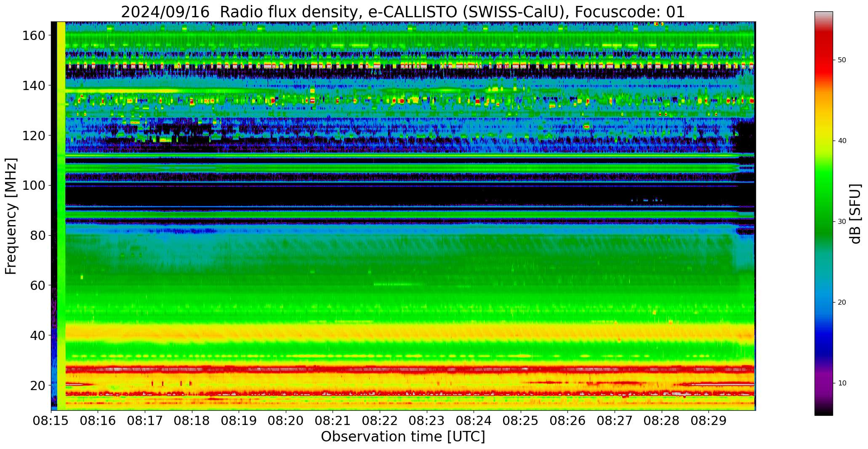The height and width of the screenshot is (449, 868).
Task: Click the 08:29 time tick label
Action: click(x=708, y=420)
